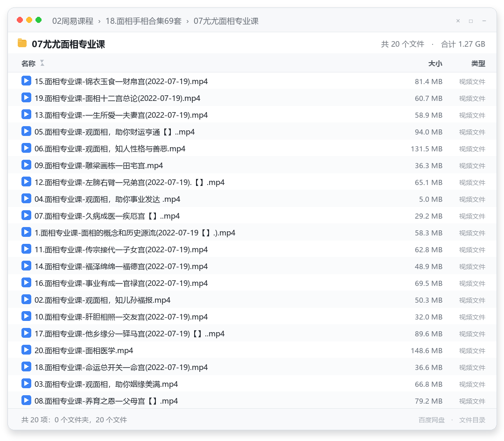The width and height of the screenshot is (504, 441).
Task: Click the 共 20 个文件 count label
Action: pos(402,44)
